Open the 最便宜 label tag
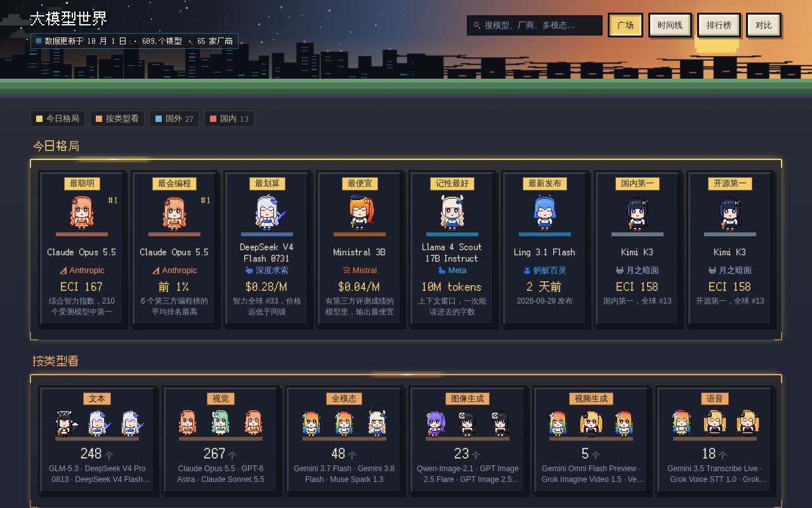This screenshot has width=812, height=508. coord(360,184)
